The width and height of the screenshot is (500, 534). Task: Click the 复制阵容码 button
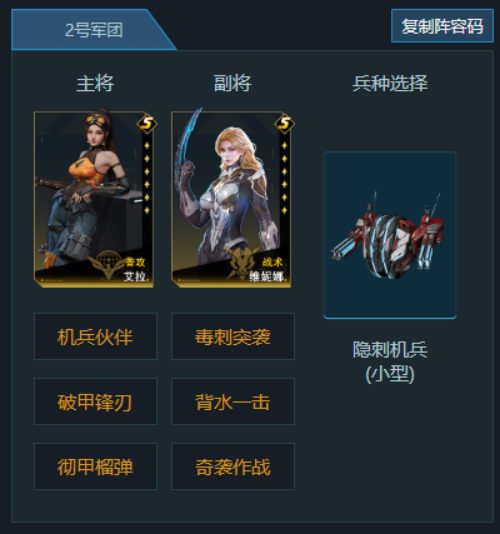442,26
